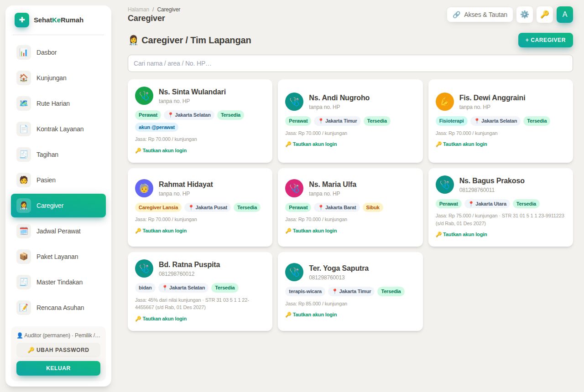Viewport: 584px width, 392px height.
Task: Click the + CAREGIVER button
Action: pos(545,40)
